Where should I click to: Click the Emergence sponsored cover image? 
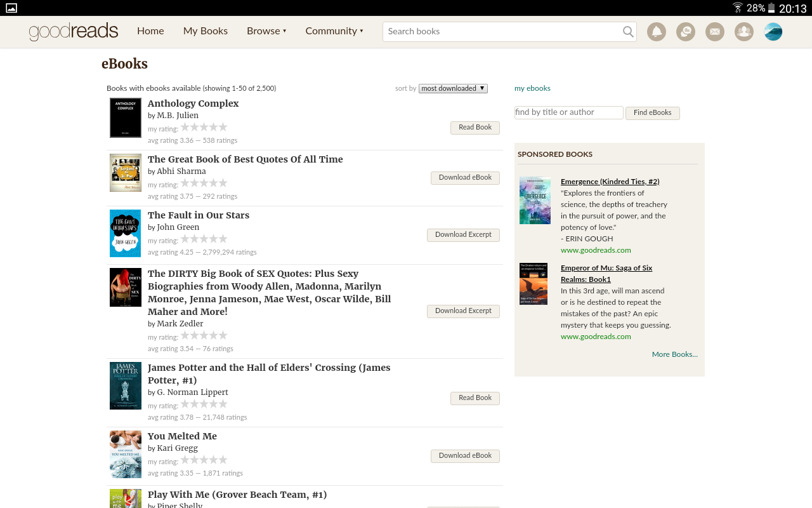[x=535, y=201]
